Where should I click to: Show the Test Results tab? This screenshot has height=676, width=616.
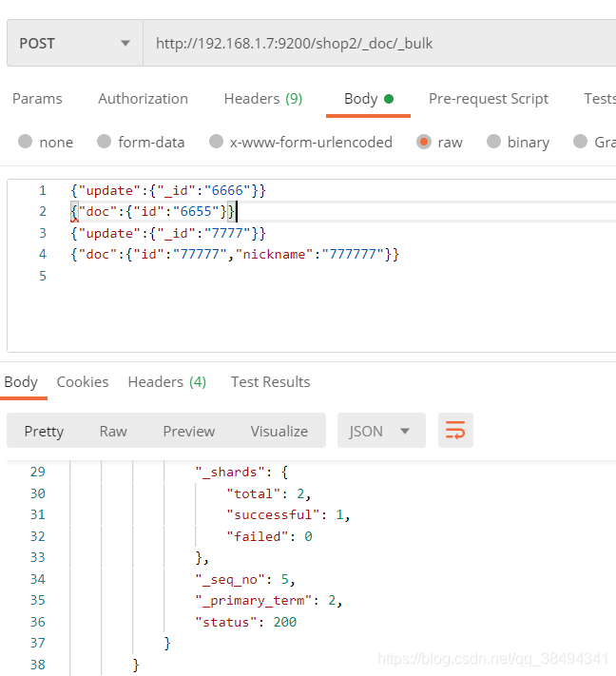pyautogui.click(x=270, y=382)
